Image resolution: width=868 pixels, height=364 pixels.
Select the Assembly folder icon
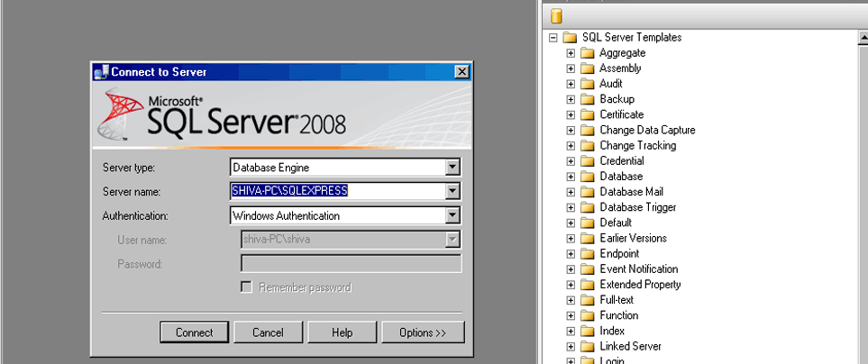coord(588,68)
